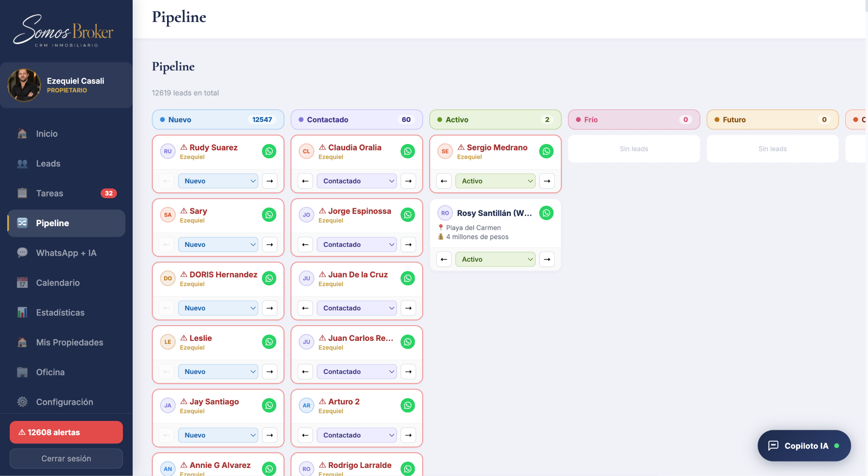This screenshot has width=868, height=476.
Task: Open stage dropdown for Sergio Medrano
Action: tap(495, 181)
